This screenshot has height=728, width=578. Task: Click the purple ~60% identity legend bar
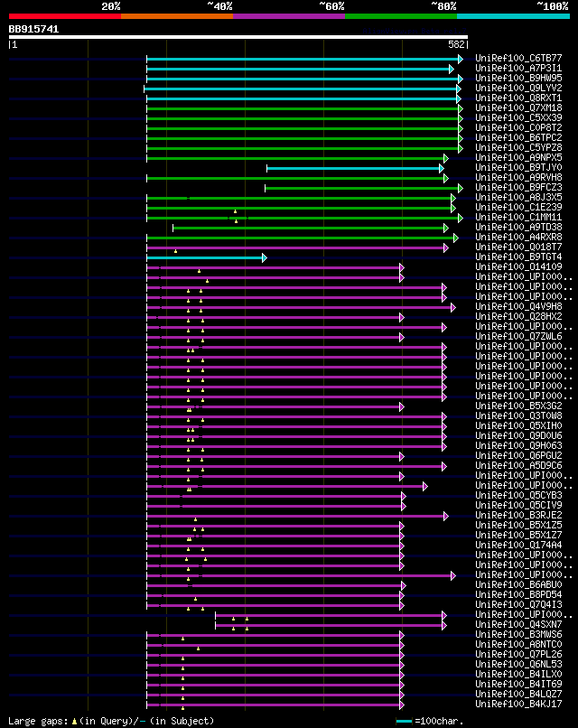click(289, 16)
